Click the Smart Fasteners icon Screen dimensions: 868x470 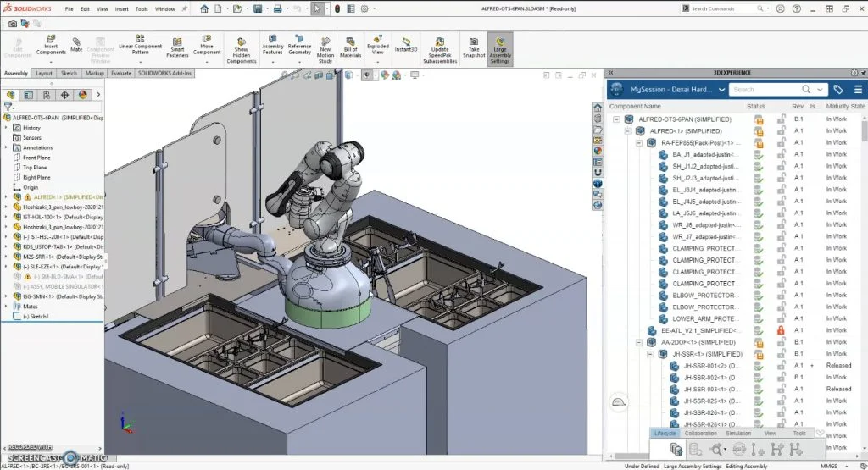click(177, 47)
